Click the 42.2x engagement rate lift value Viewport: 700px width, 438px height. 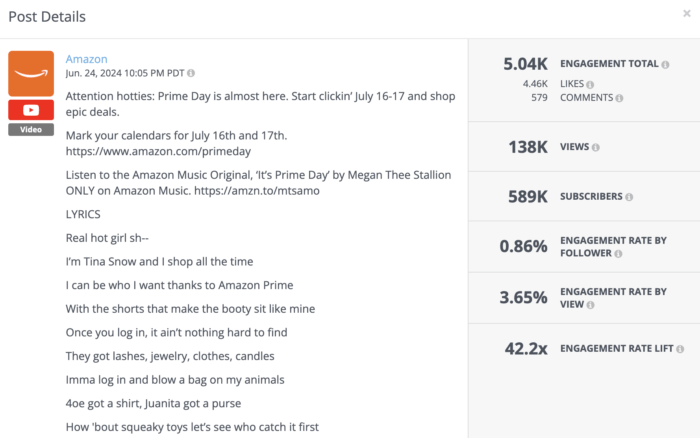(526, 348)
